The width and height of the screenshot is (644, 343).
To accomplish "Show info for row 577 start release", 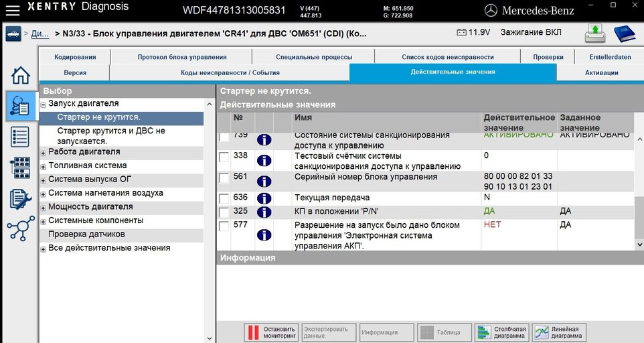I will (x=264, y=235).
